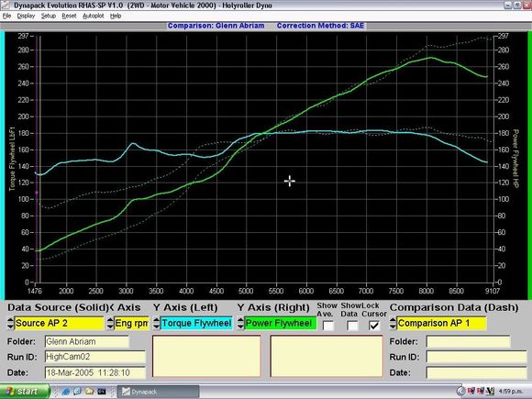Open the Windows Start button

coord(24,392)
